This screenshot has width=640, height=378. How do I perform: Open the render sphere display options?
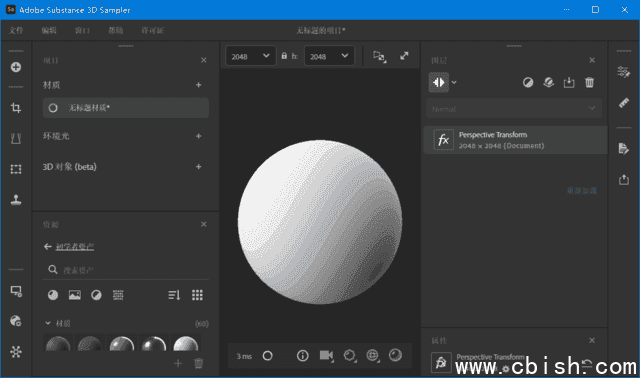pyautogui.click(x=395, y=356)
